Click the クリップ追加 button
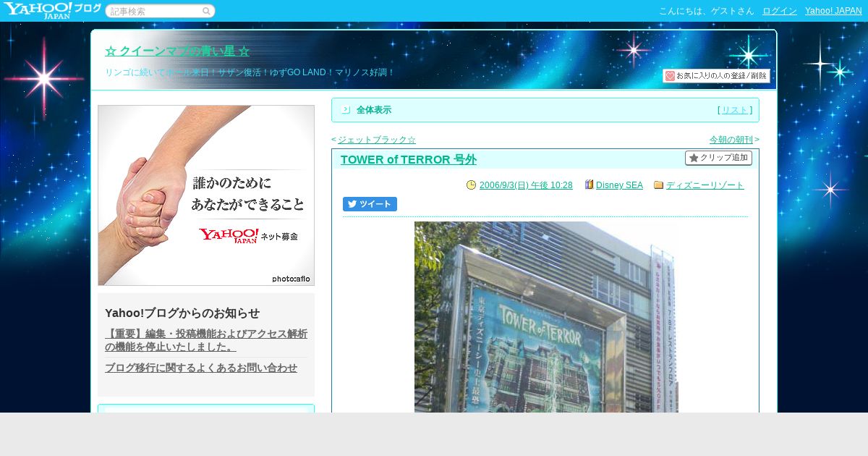Image resolution: width=868 pixels, height=456 pixels. 718,158
